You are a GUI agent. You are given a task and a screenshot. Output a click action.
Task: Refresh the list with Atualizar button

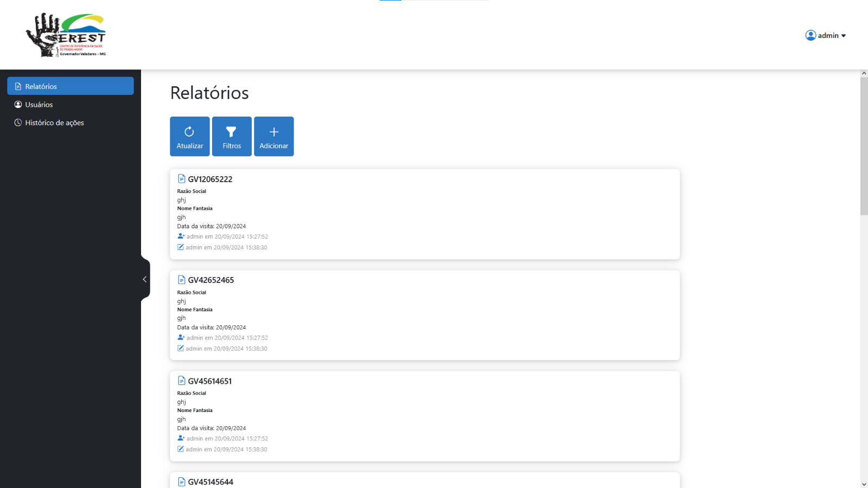(190, 137)
